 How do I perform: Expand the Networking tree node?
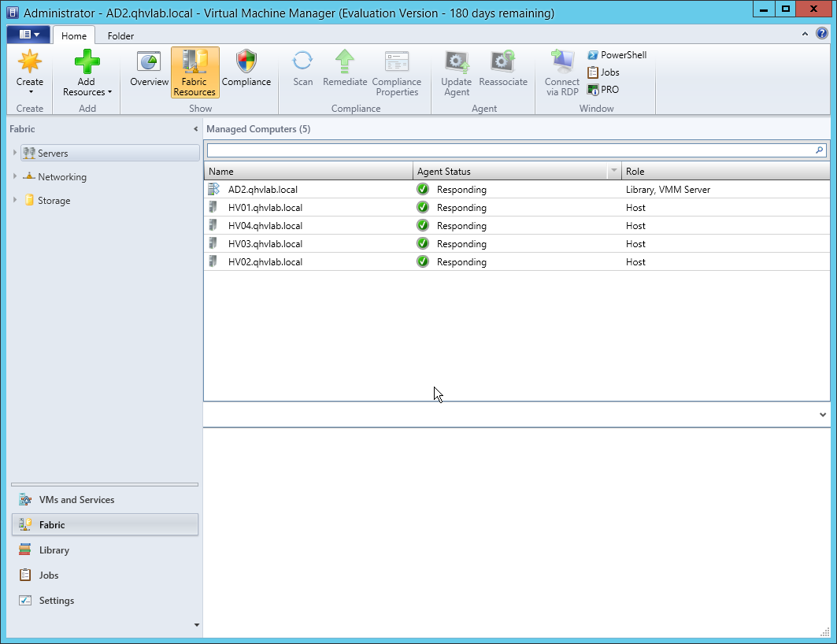15,176
